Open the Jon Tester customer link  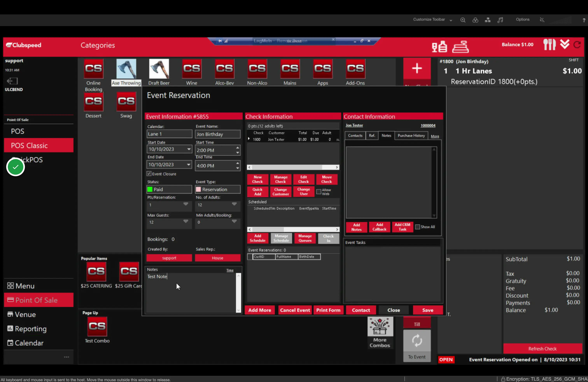coord(354,125)
